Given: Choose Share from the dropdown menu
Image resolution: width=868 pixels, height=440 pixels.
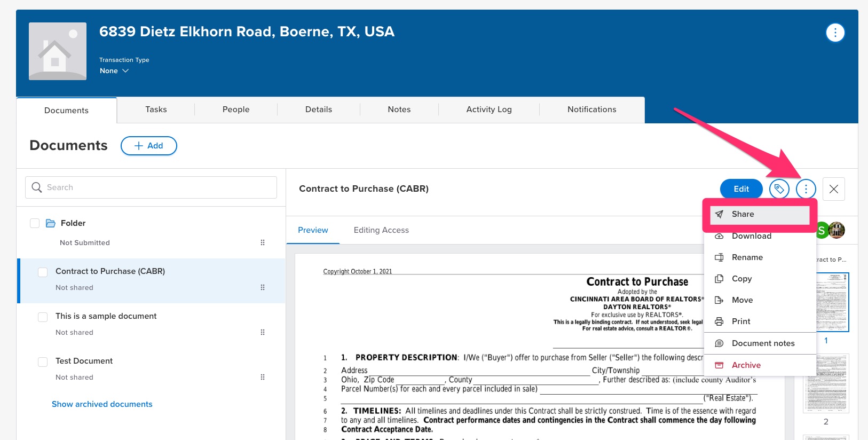Looking at the screenshot, I should [x=743, y=214].
